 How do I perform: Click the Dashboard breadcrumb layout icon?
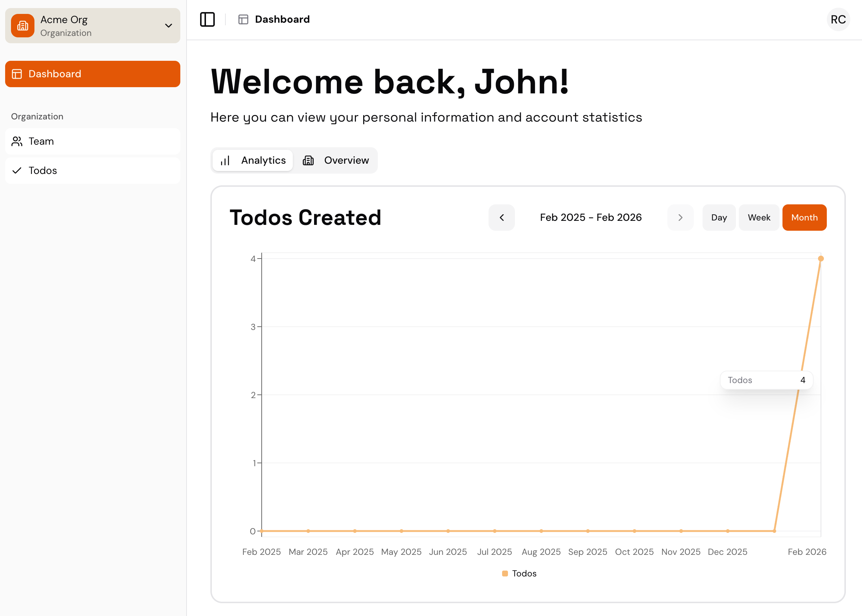243,19
